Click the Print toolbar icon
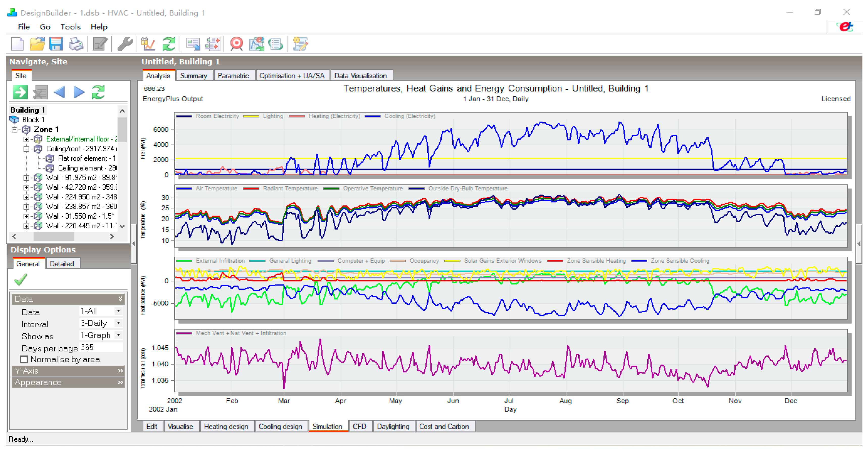 [76, 44]
